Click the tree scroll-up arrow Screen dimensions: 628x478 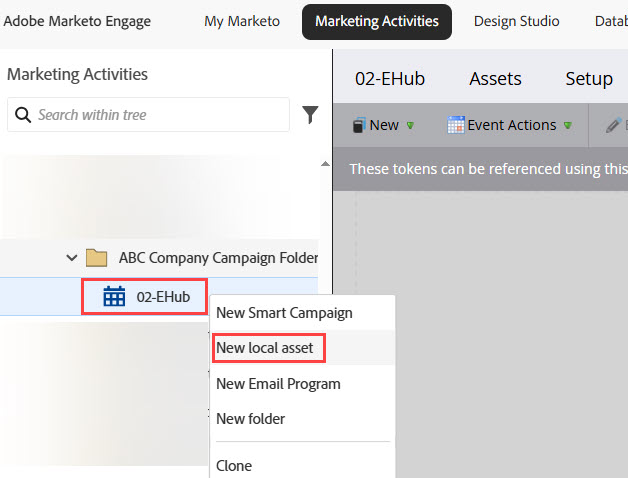pyautogui.click(x=326, y=163)
